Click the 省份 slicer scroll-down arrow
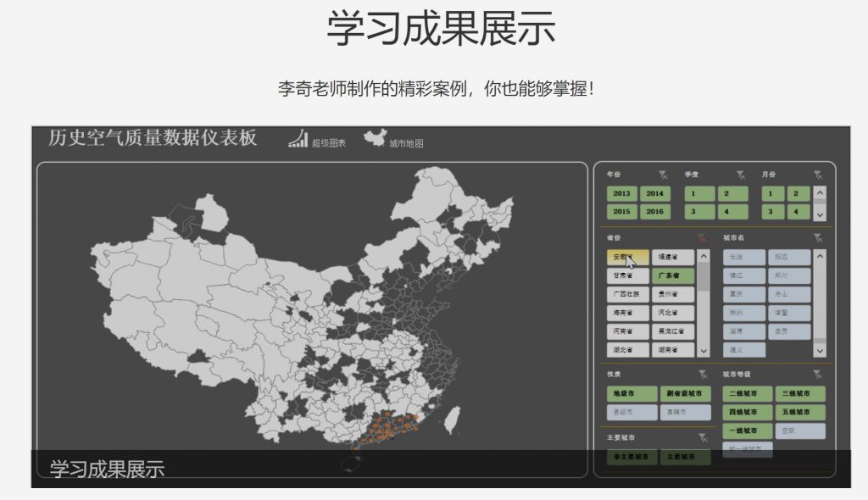Screen dimensions: 868x500 [x=704, y=351]
